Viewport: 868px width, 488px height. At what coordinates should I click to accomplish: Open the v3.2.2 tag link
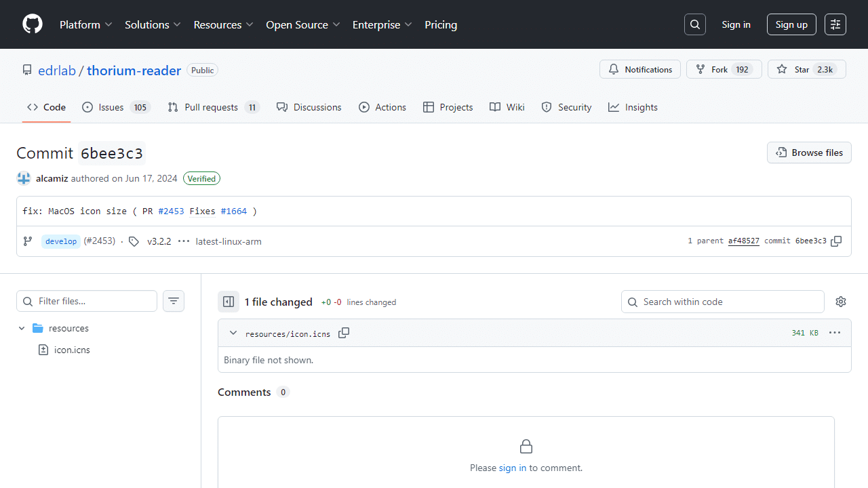click(x=159, y=241)
